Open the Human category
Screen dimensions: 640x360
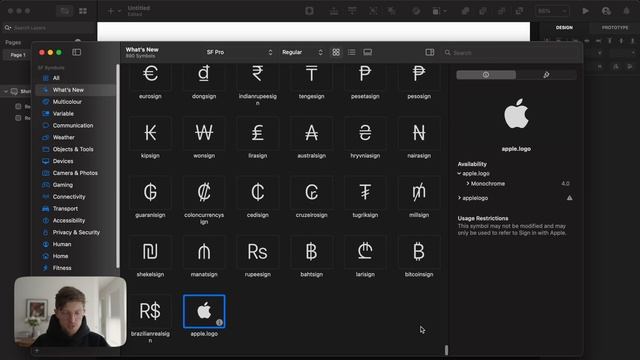(76, 244)
